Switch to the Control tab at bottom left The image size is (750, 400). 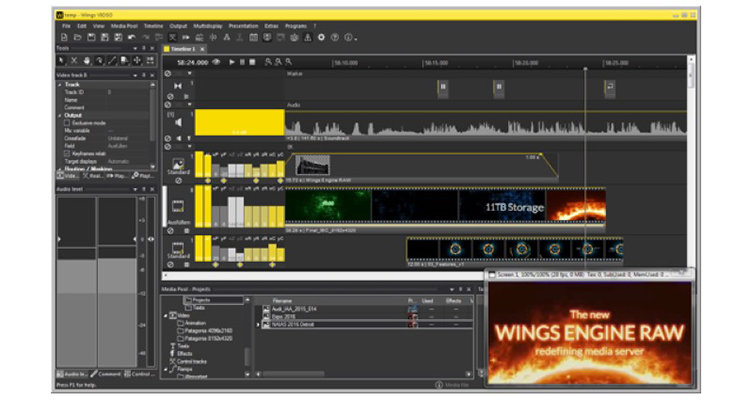(140, 374)
